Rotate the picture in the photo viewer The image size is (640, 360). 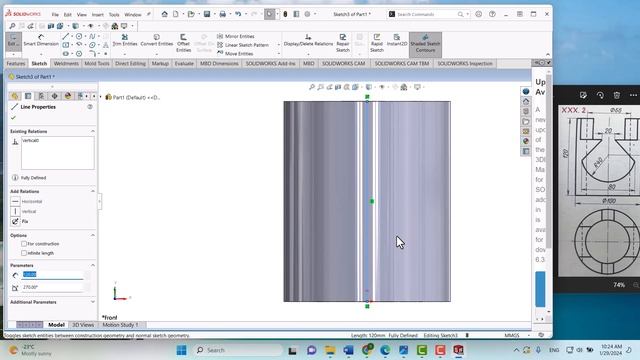(600, 95)
